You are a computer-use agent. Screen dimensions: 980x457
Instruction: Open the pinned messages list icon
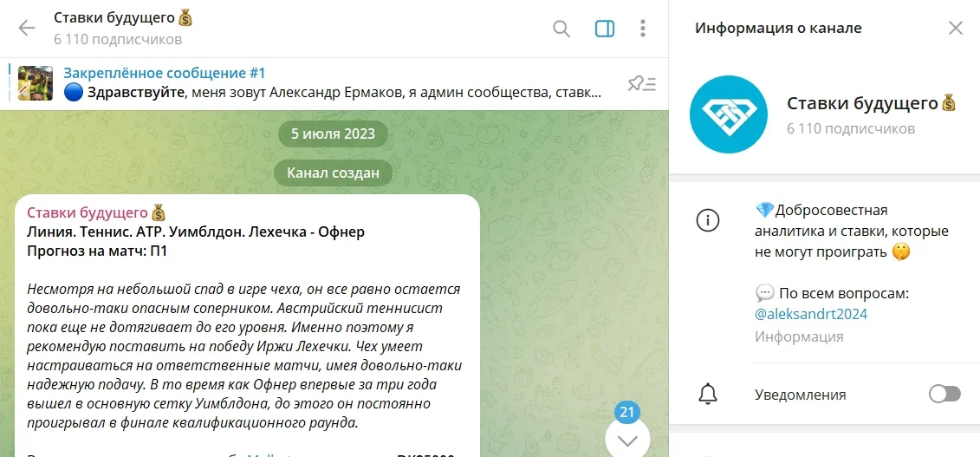point(642,83)
